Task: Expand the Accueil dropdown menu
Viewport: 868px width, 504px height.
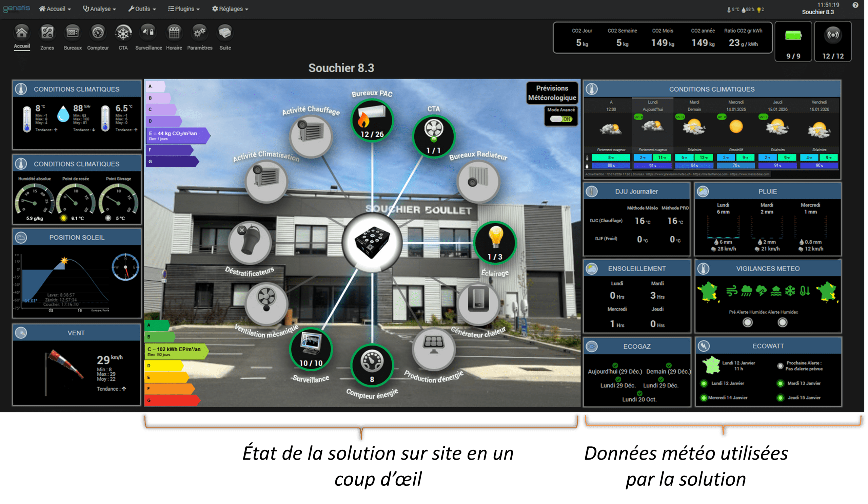Action: [55, 9]
